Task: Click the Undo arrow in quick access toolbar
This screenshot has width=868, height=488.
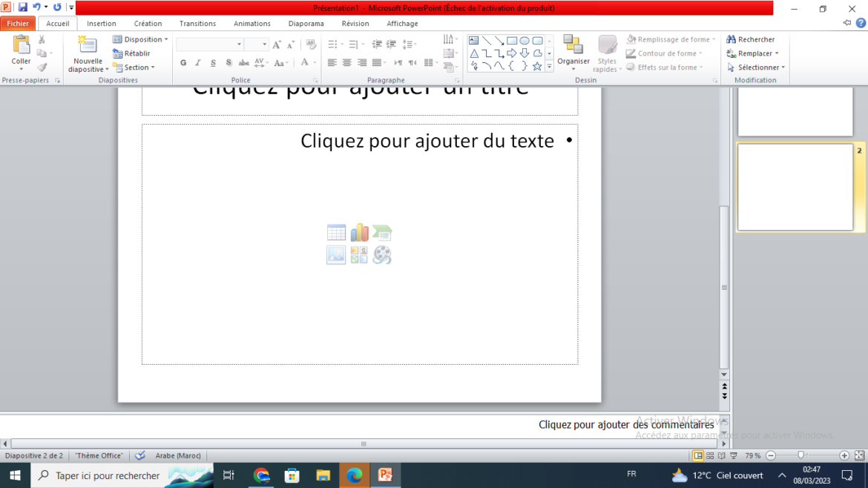Action: click(x=36, y=7)
